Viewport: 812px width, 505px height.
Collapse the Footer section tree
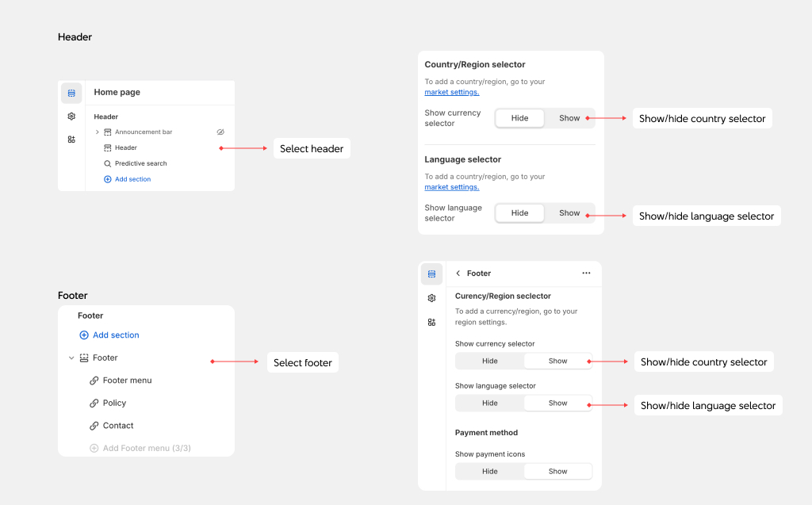pos(71,358)
